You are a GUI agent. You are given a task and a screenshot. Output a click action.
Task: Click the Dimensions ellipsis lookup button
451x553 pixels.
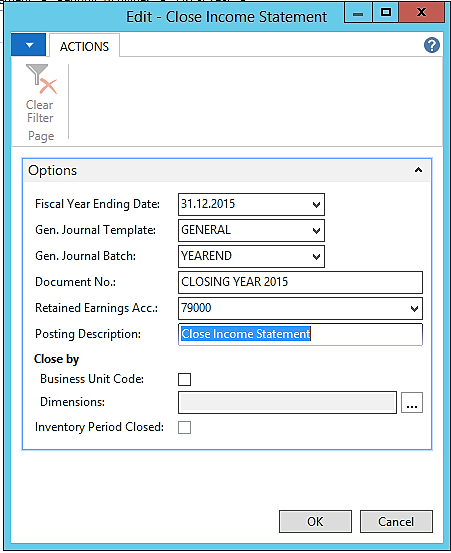(x=412, y=402)
